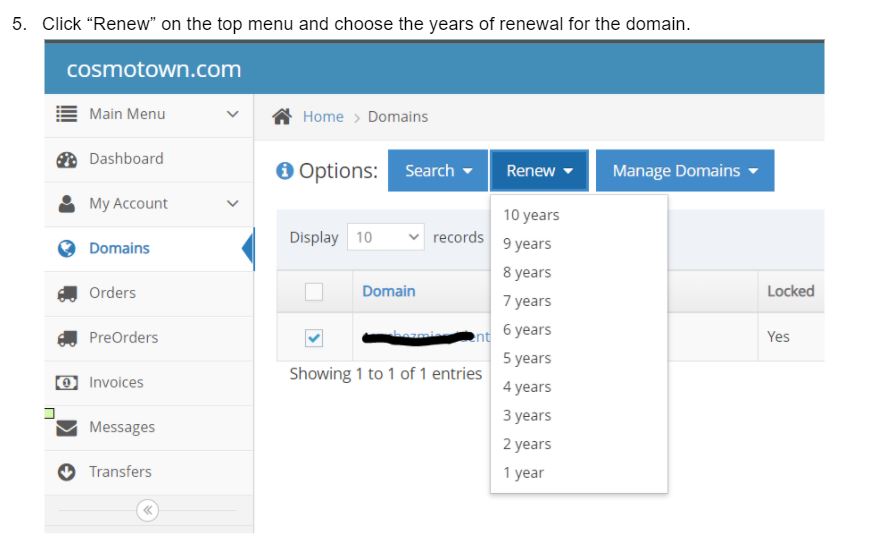871x555 pixels.
Task: Collapse the sidebar with double-chevron button
Action: (x=148, y=511)
